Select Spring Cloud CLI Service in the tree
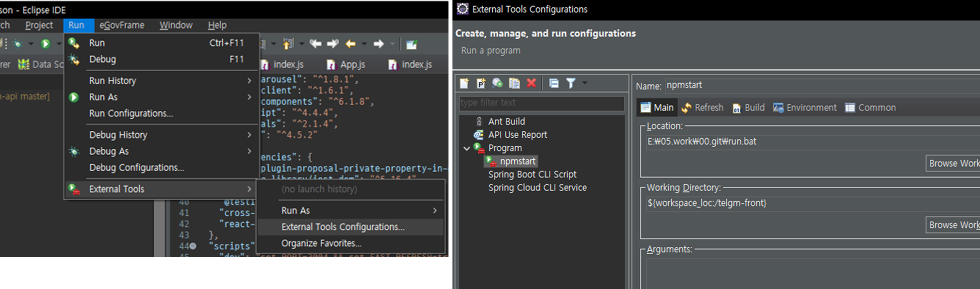Image resolution: width=980 pixels, height=289 pixels. (x=537, y=188)
